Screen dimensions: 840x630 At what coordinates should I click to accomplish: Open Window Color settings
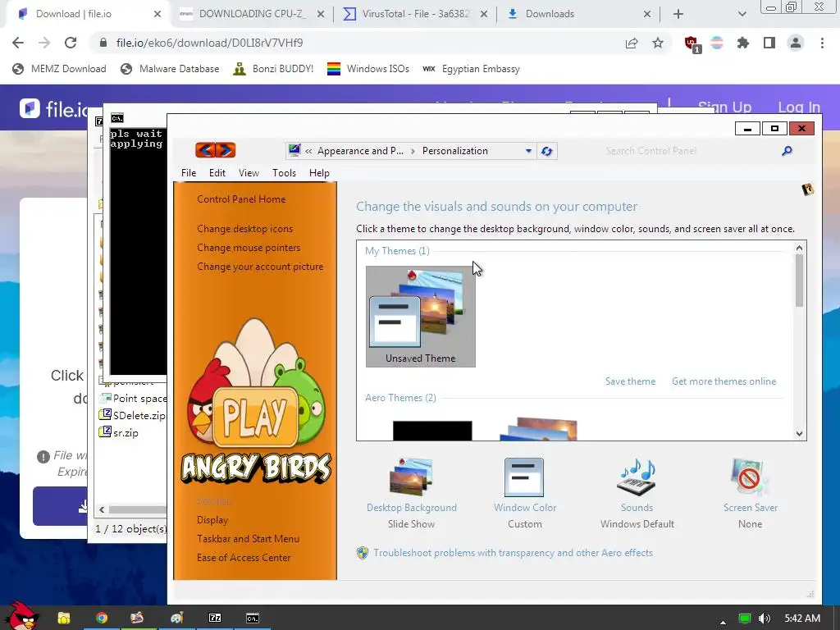[x=524, y=493]
